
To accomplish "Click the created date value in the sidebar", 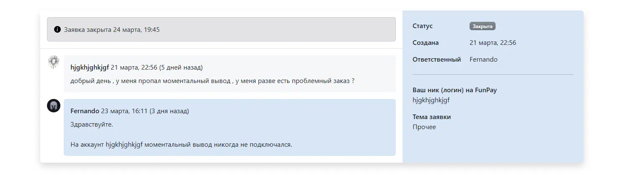I will click(x=493, y=43).
